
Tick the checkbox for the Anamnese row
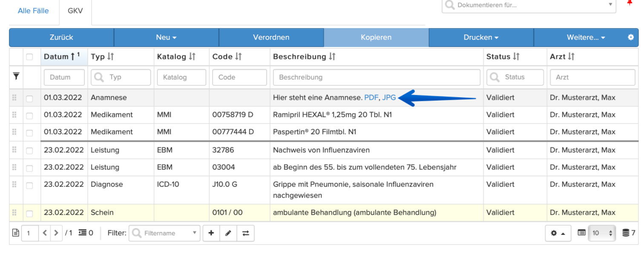pyautogui.click(x=29, y=98)
